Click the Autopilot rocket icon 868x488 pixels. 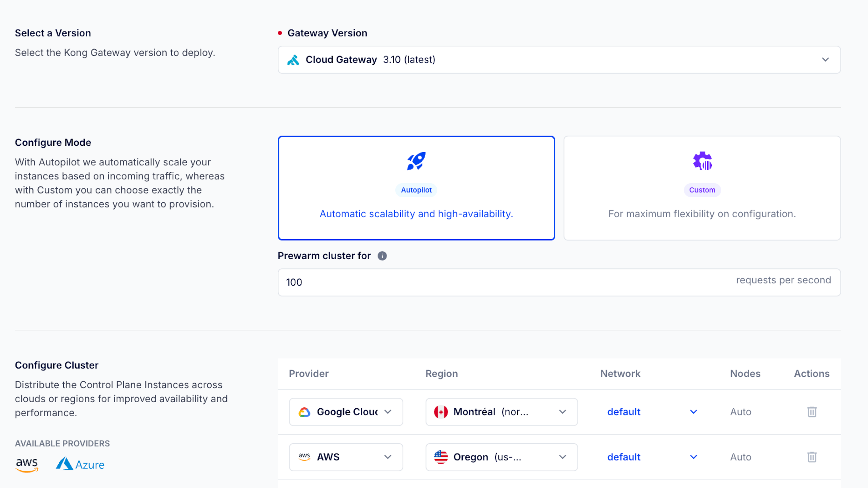point(416,161)
